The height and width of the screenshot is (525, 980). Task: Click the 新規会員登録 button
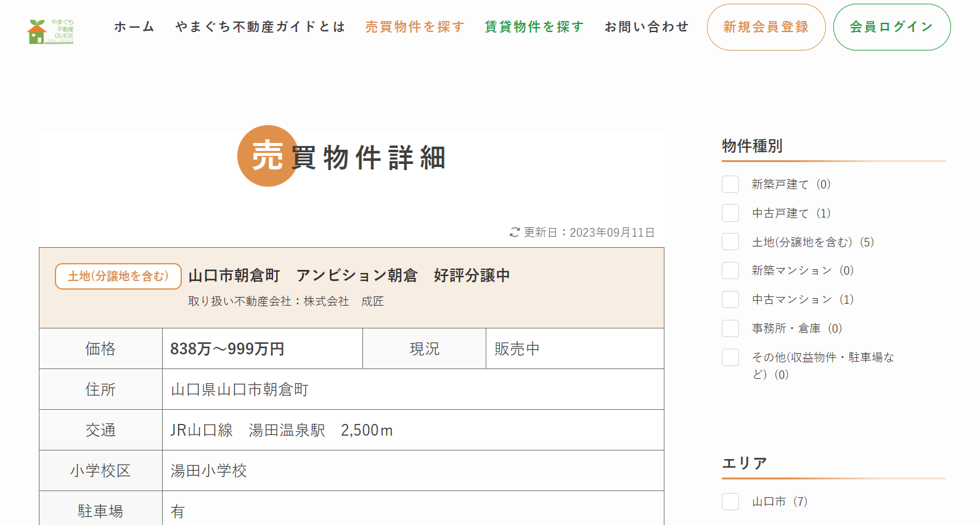point(766,27)
